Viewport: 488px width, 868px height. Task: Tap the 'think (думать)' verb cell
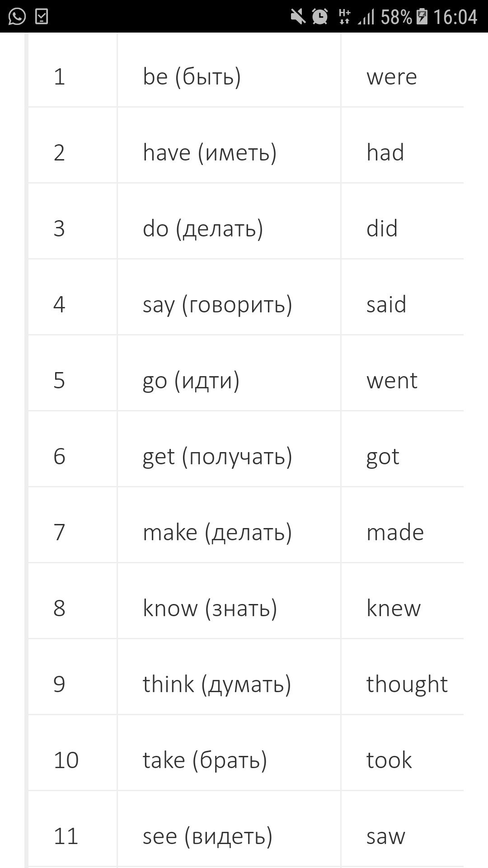229,677
